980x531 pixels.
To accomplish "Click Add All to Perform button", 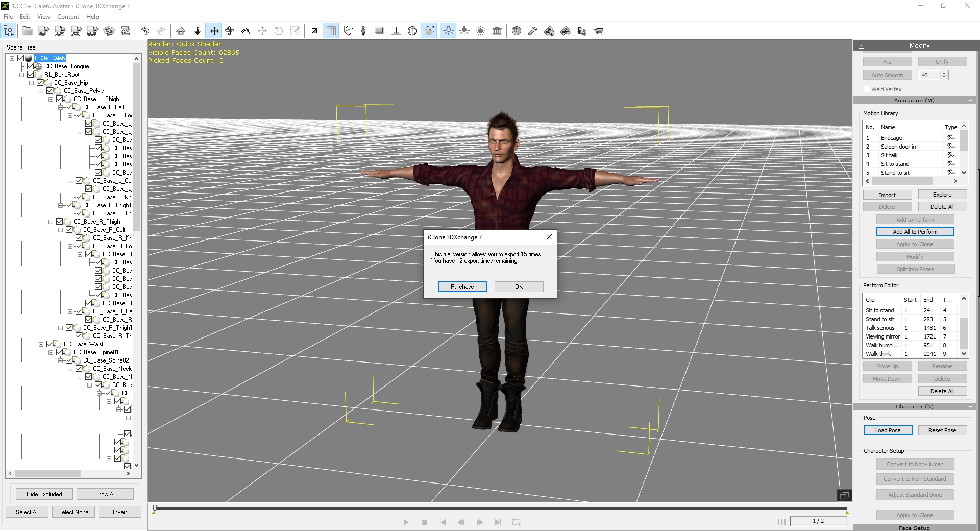I will 915,232.
